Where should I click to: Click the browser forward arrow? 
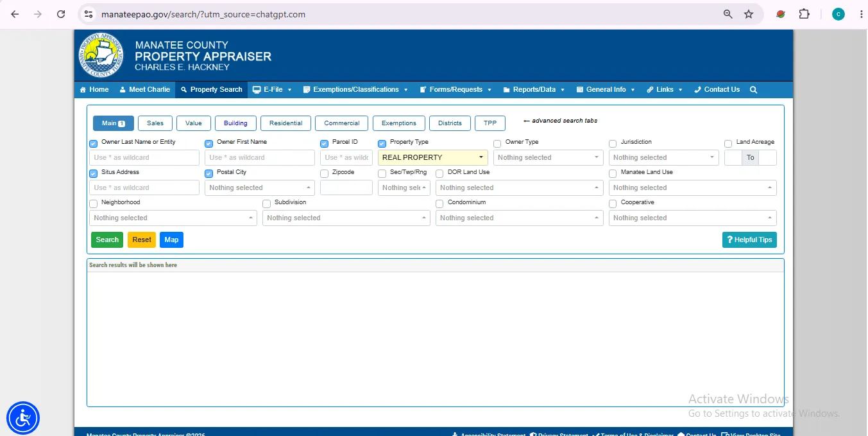38,14
